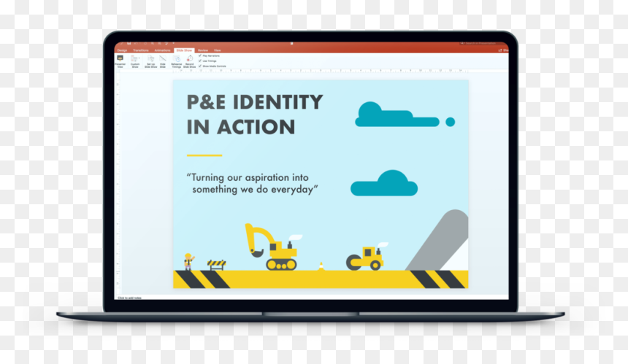The image size is (628, 364).
Task: Select the striped road barrier graphic
Action: 216,265
